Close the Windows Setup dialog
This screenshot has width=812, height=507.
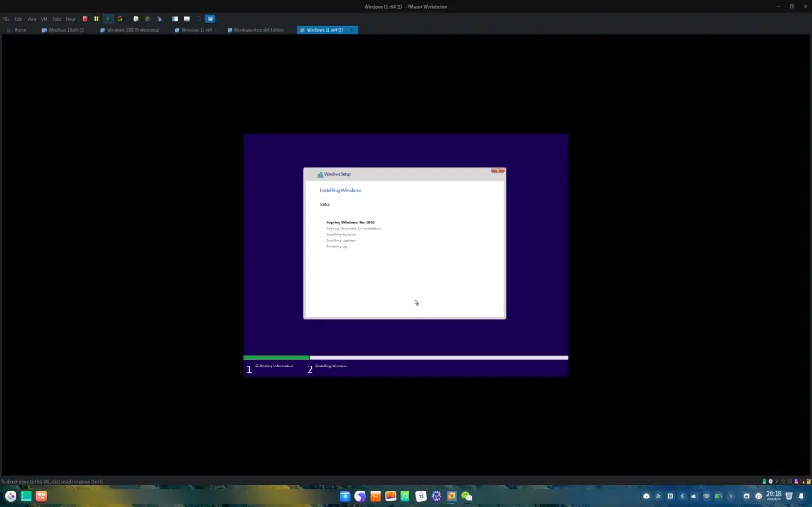click(x=498, y=171)
